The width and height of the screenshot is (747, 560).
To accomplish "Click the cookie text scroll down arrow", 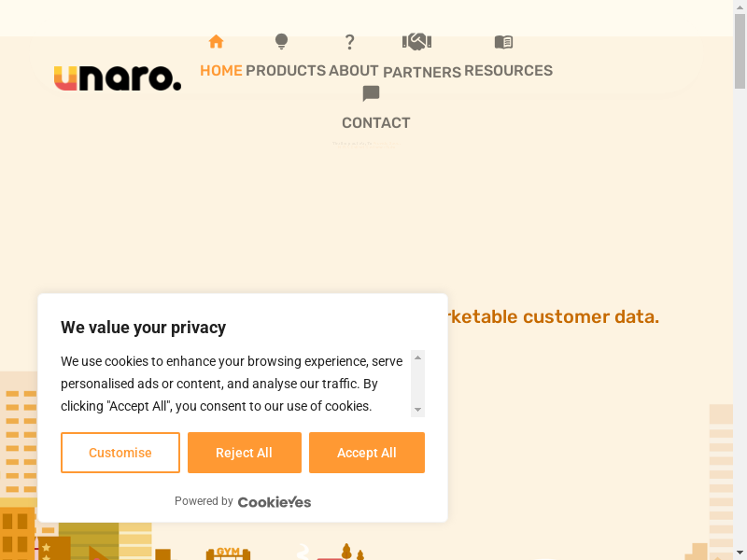I will (x=418, y=410).
